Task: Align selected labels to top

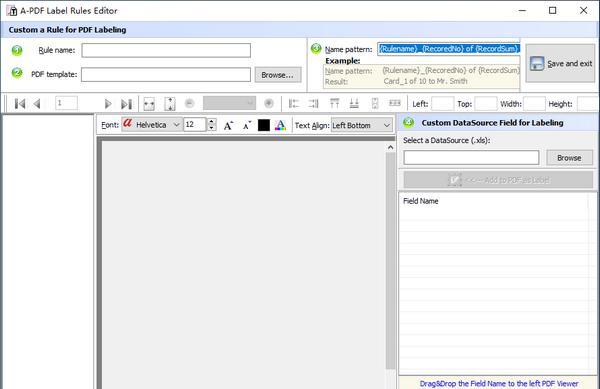Action: click(334, 103)
